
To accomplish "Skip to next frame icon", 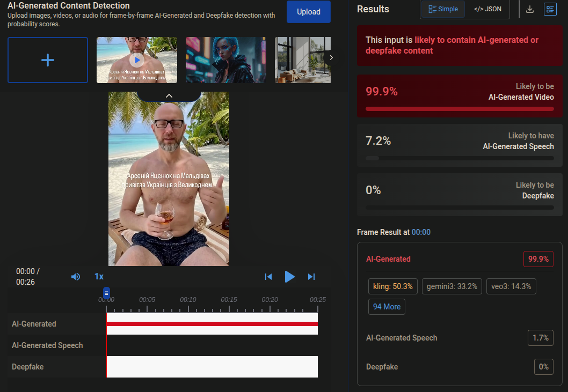I will point(311,277).
